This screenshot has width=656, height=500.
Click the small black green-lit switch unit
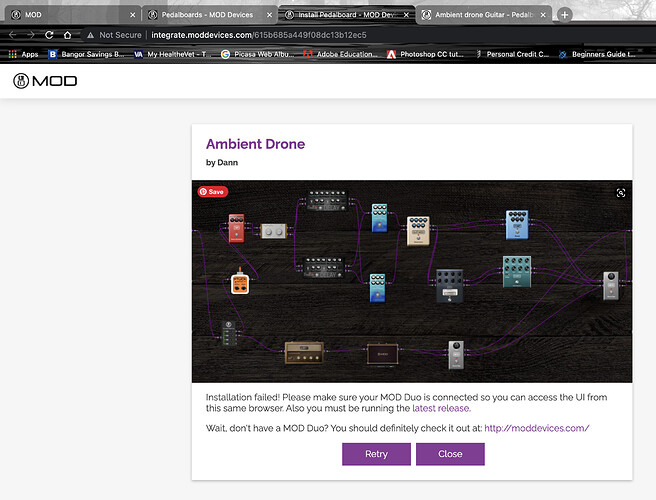[229, 333]
